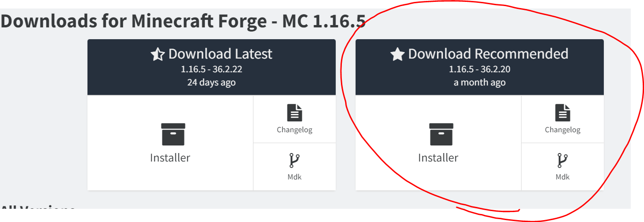Click the Installer box icon under Download Recommended

pyautogui.click(x=441, y=134)
